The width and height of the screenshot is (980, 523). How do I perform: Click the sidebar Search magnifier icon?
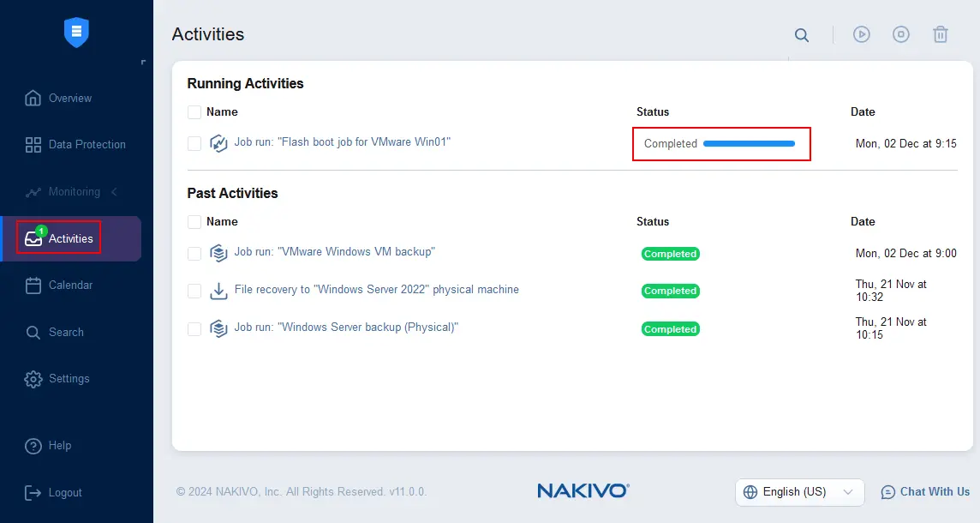33,332
